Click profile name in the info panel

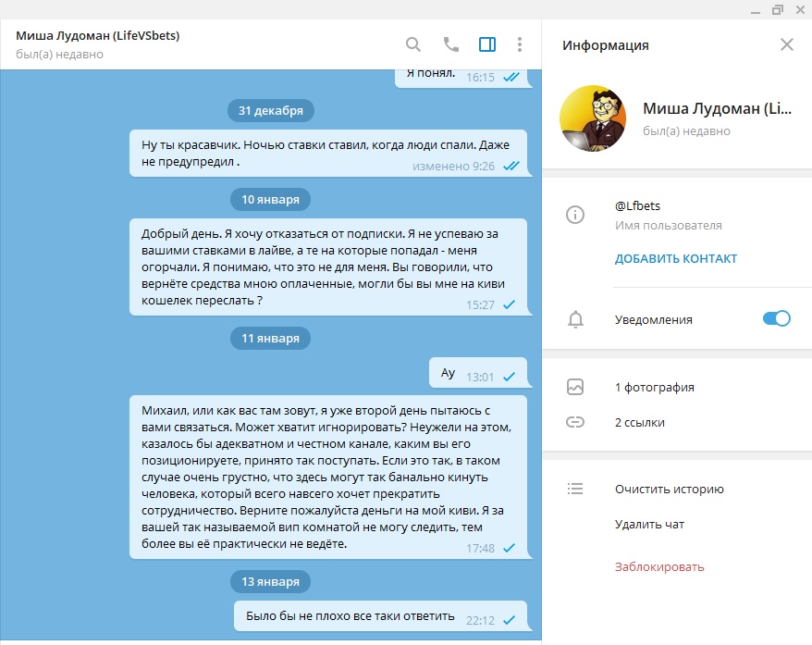(718, 108)
